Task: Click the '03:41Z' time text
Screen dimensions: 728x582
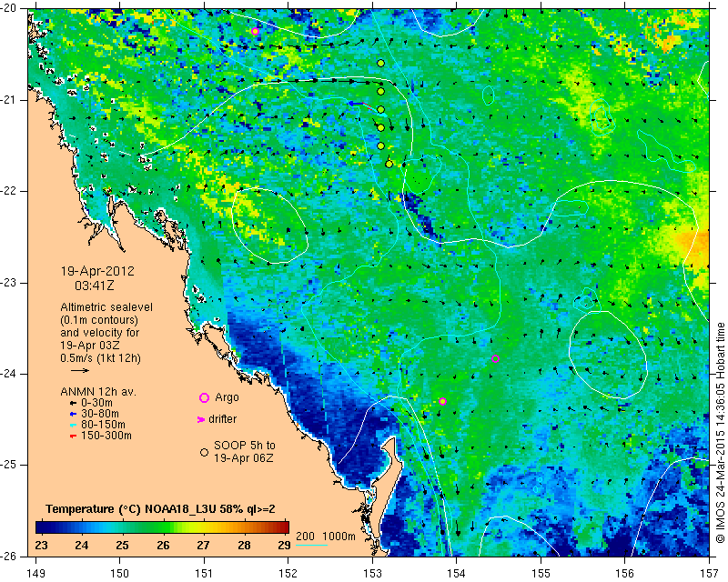Action: [95, 286]
